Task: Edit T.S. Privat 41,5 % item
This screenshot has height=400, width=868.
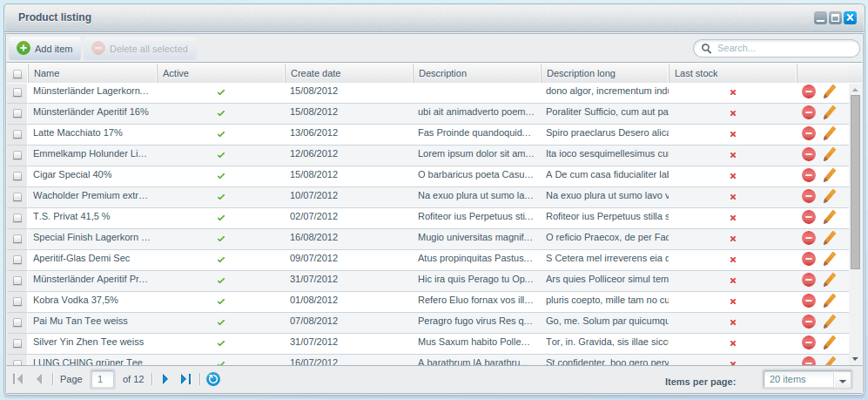Action: [x=829, y=217]
